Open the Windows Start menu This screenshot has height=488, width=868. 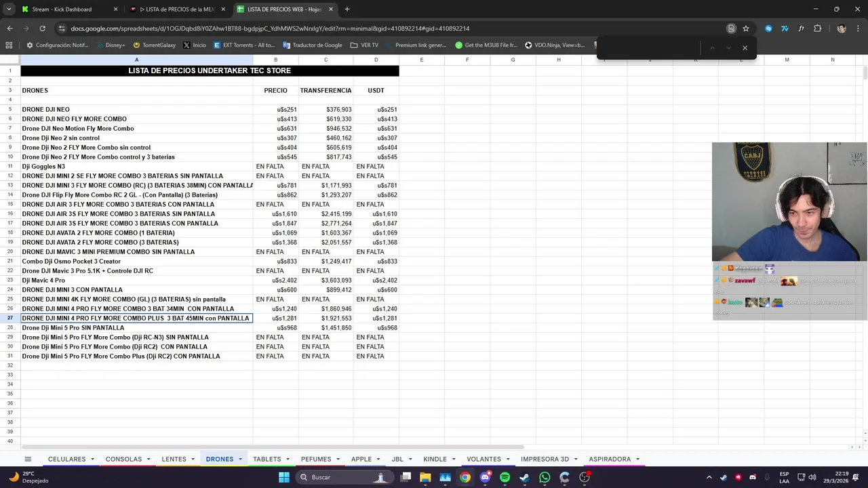click(284, 477)
